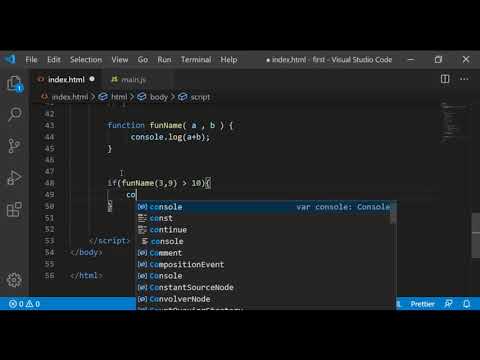Open the Edit menu
480x360 pixels.
pos(54,60)
